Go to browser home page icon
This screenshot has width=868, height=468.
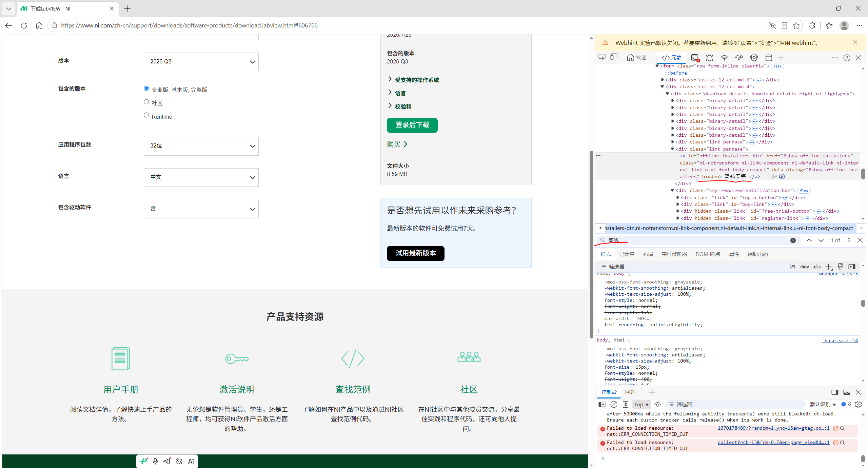pyautogui.click(x=39, y=25)
